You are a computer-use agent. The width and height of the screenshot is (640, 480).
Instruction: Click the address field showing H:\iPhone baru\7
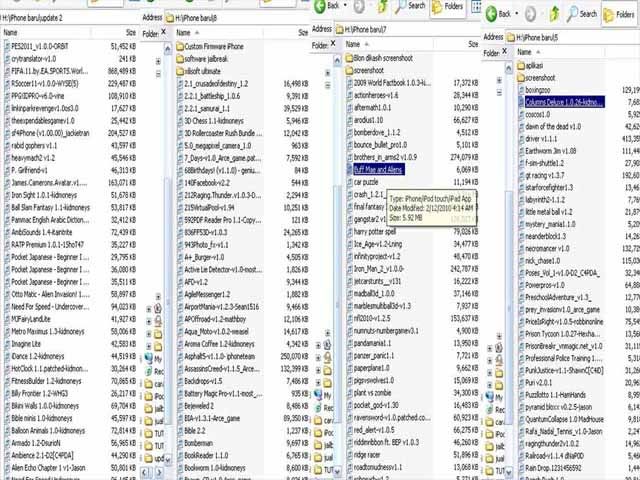(x=407, y=29)
